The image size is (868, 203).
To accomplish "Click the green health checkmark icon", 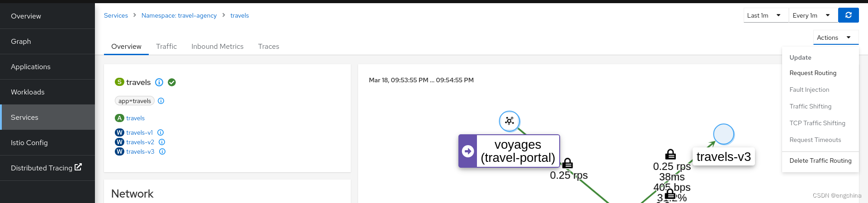I will click(172, 82).
